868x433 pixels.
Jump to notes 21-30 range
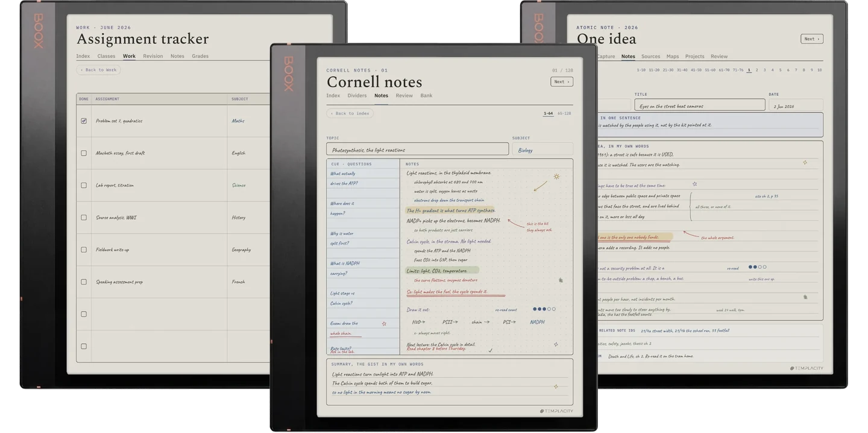pos(668,70)
